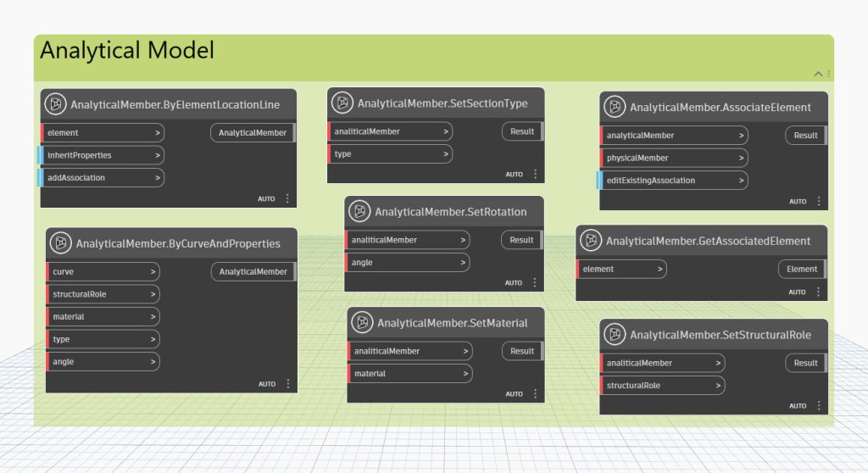Image resolution: width=868 pixels, height=473 pixels.
Task: Select analiticalMember input in SetRotation node
Action: (x=408, y=240)
